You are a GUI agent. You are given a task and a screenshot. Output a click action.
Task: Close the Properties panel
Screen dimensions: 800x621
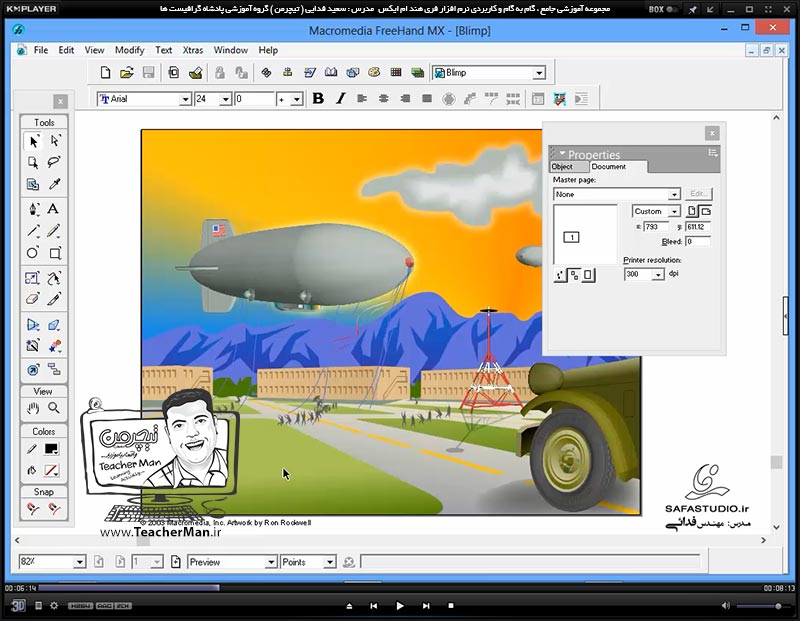tap(712, 134)
